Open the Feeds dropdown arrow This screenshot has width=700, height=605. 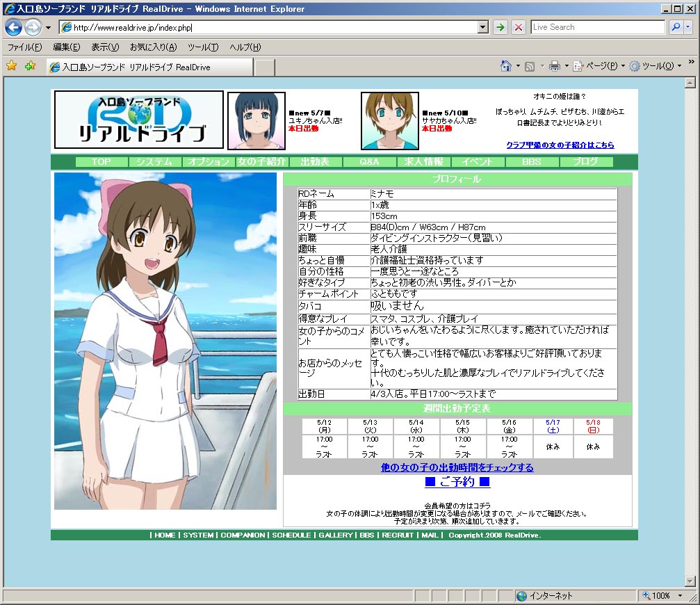(x=542, y=66)
